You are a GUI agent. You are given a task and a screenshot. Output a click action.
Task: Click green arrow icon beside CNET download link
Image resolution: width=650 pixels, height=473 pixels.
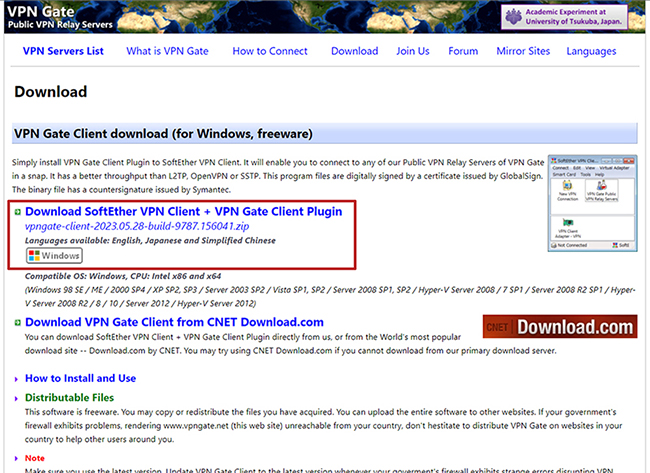17,323
